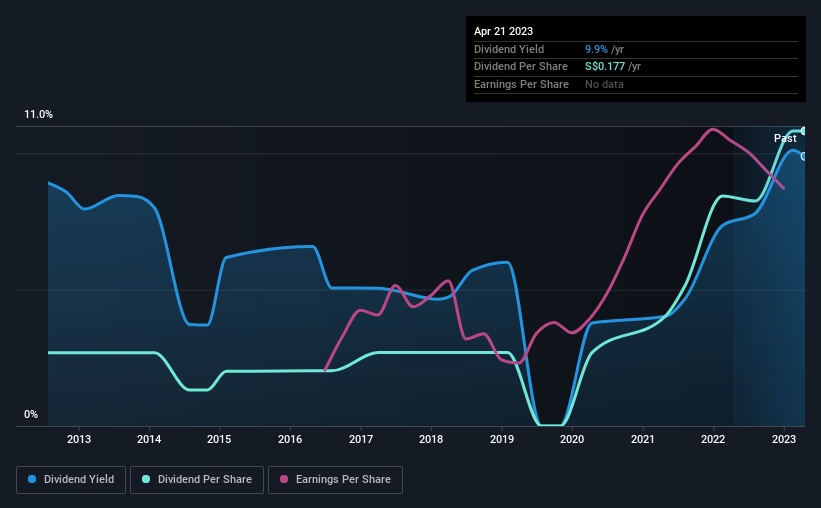Click the 2022 axis label
Image resolution: width=821 pixels, height=508 pixels.
tap(713, 439)
